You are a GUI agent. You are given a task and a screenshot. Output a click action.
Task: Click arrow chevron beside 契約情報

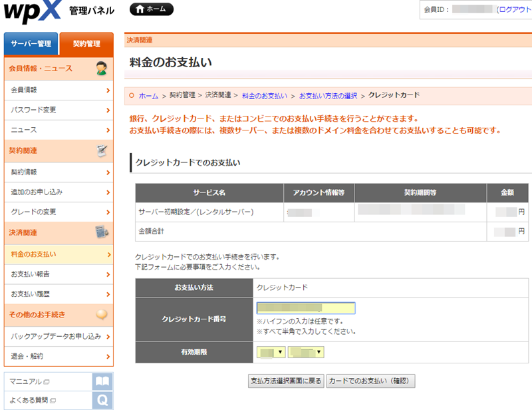108,172
